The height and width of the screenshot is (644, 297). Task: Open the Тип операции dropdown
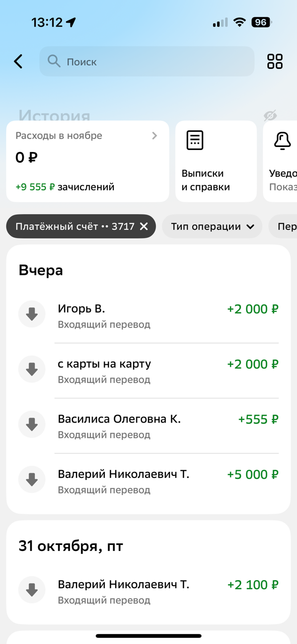212,226
